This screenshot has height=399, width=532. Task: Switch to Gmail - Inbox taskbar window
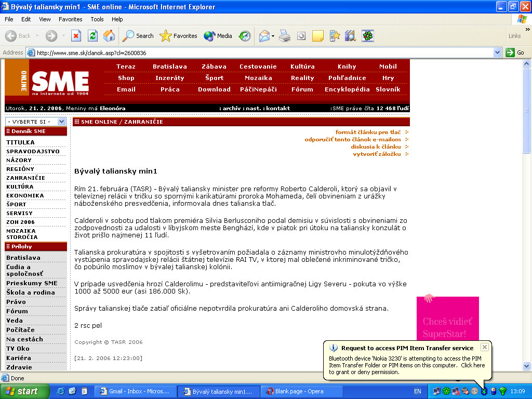pyautogui.click(x=135, y=391)
